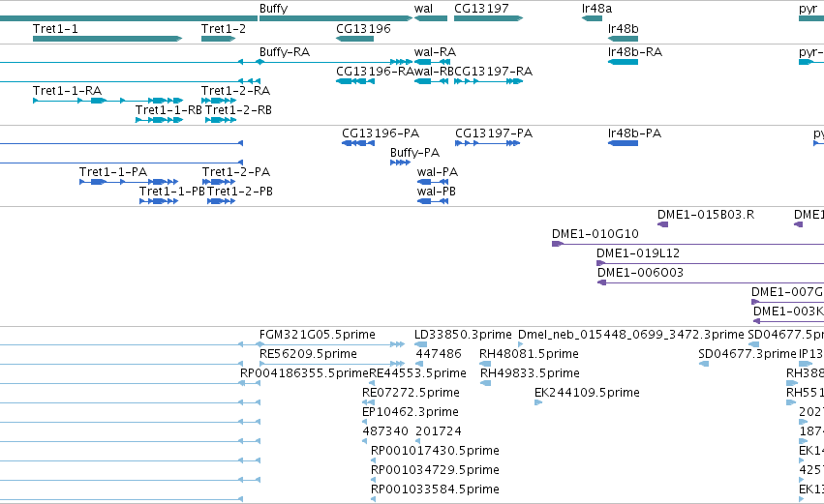The height and width of the screenshot is (504, 824).
Task: Open the Tret1-2-RA transcript label
Action: (x=235, y=91)
